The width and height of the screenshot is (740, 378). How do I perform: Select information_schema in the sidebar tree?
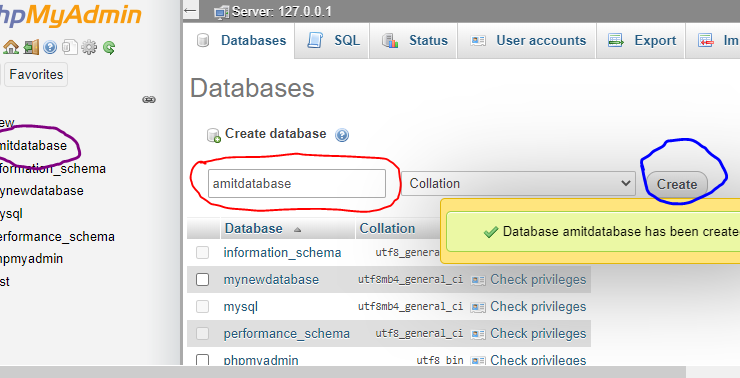(x=52, y=168)
